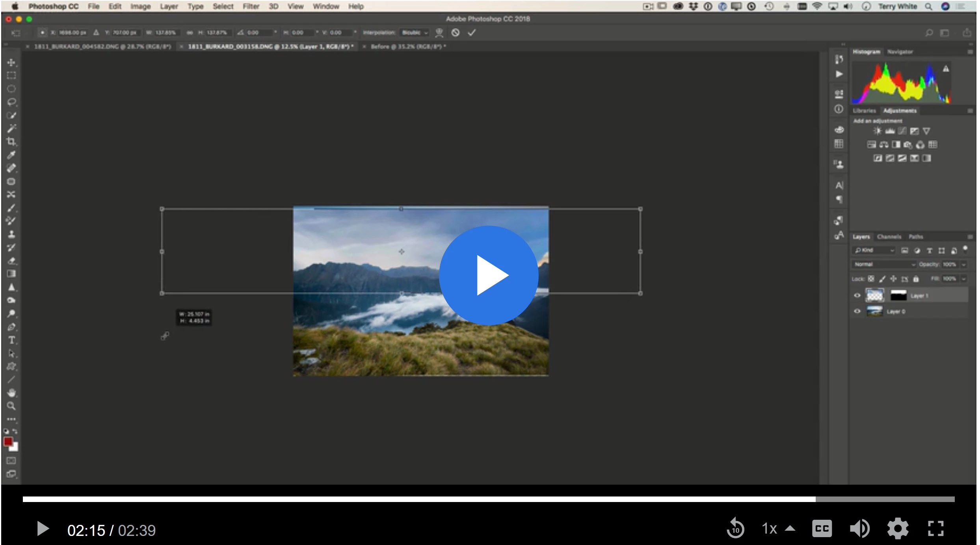The width and height of the screenshot is (980, 545).
Task: Select the Type tool
Action: click(11, 340)
